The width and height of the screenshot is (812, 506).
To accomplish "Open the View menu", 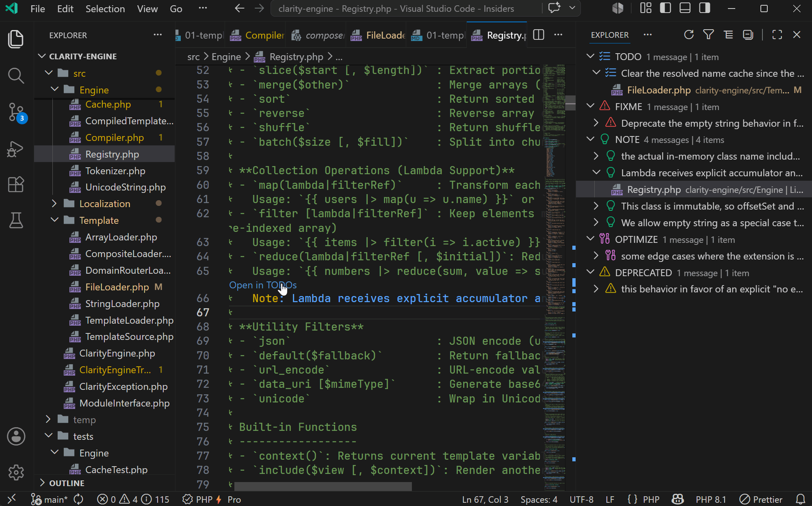I will [x=147, y=9].
